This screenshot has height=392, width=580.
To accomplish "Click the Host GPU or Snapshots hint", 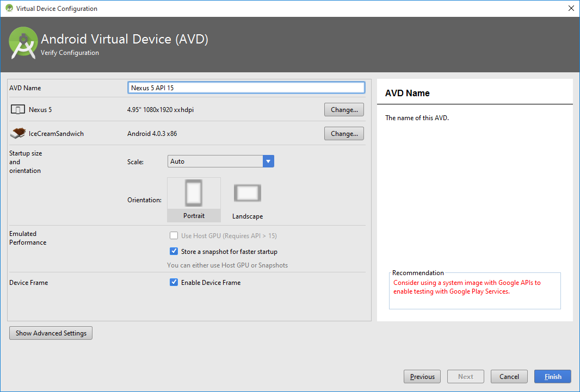I will [x=227, y=265].
